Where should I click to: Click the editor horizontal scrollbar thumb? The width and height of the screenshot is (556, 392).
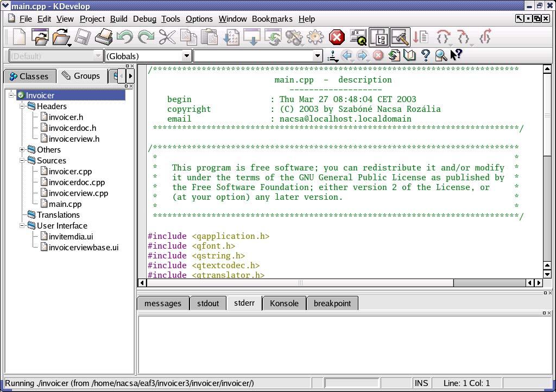click(x=300, y=282)
